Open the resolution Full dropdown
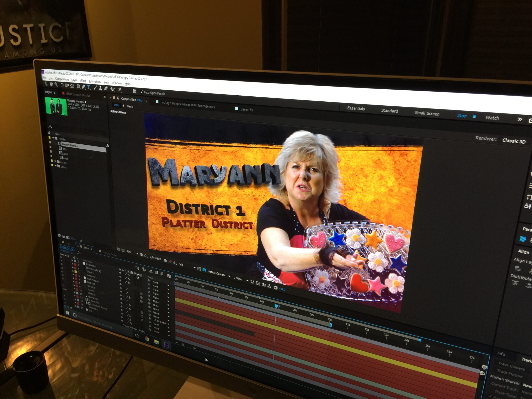 click(x=187, y=266)
